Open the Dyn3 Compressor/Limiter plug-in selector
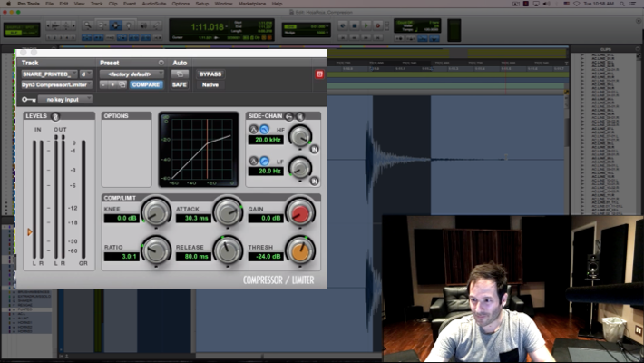 [x=56, y=84]
